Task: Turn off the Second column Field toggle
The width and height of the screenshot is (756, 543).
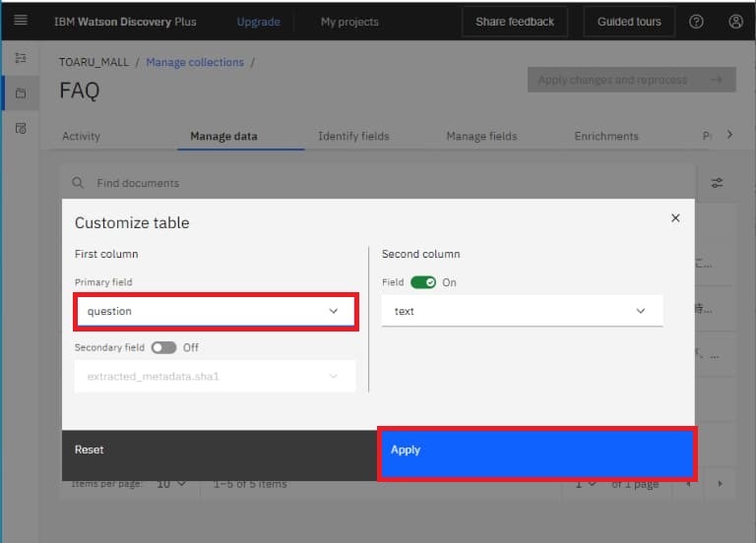Action: coord(423,282)
